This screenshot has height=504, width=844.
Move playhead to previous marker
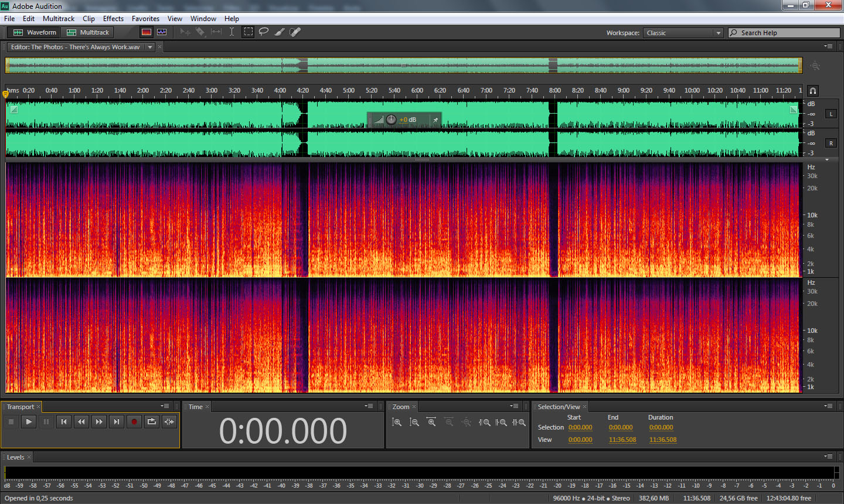coord(64,421)
